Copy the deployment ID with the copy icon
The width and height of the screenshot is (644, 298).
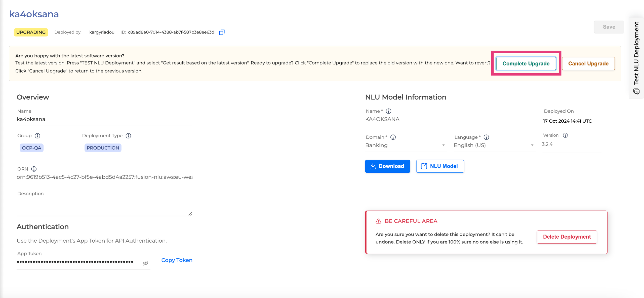(x=222, y=32)
